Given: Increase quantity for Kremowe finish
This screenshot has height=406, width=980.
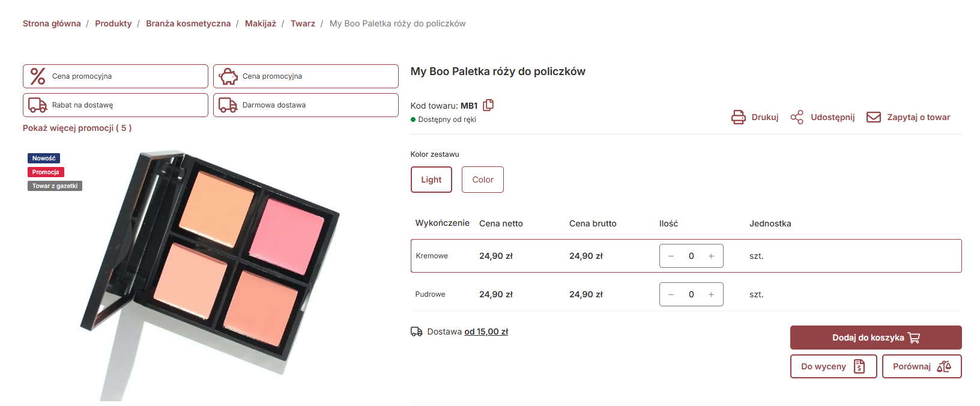Looking at the screenshot, I should pyautogui.click(x=711, y=256).
